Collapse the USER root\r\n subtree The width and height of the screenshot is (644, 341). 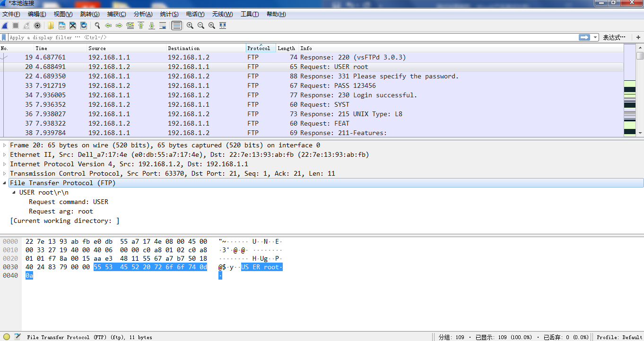(x=14, y=192)
